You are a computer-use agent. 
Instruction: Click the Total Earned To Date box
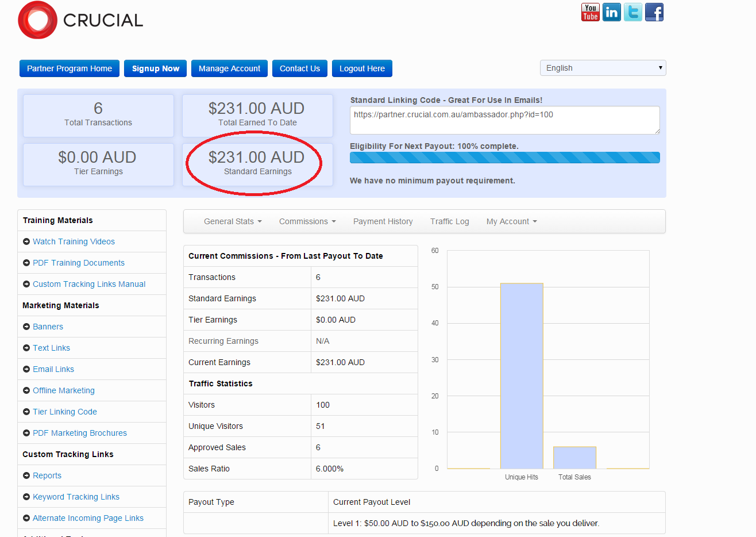(x=257, y=116)
